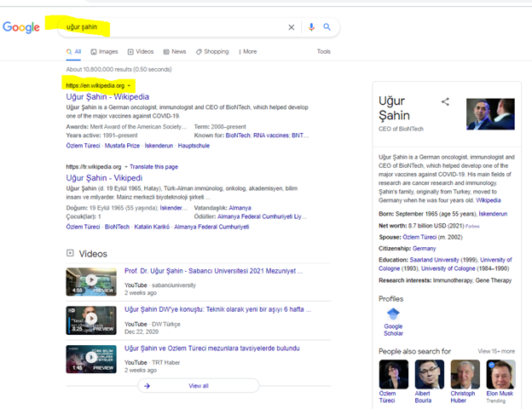This screenshot has height=409, width=532.
Task: Click the magnifier search button
Action: tap(327, 26)
